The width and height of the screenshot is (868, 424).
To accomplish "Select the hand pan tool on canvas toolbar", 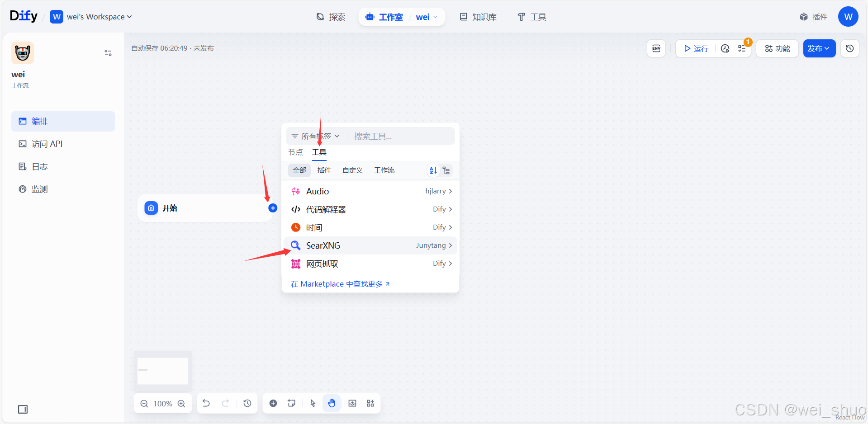I will coord(332,403).
